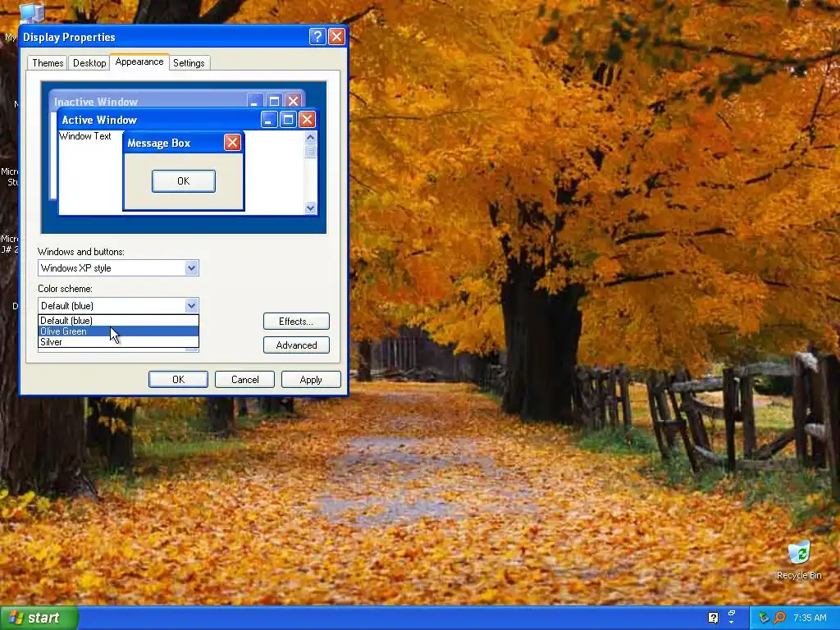
Task: Click preview scrollbar up arrow
Action: (310, 137)
